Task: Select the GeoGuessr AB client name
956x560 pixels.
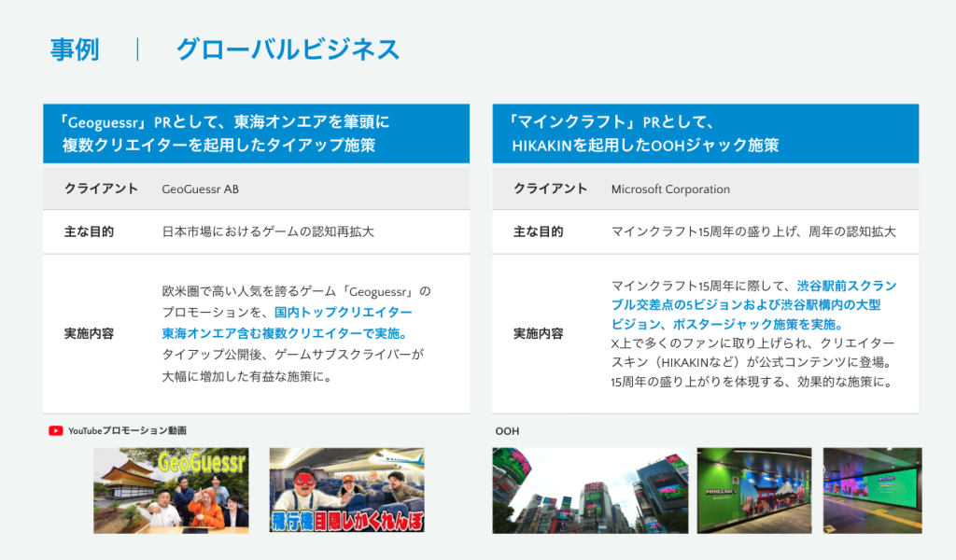Action: tap(200, 189)
